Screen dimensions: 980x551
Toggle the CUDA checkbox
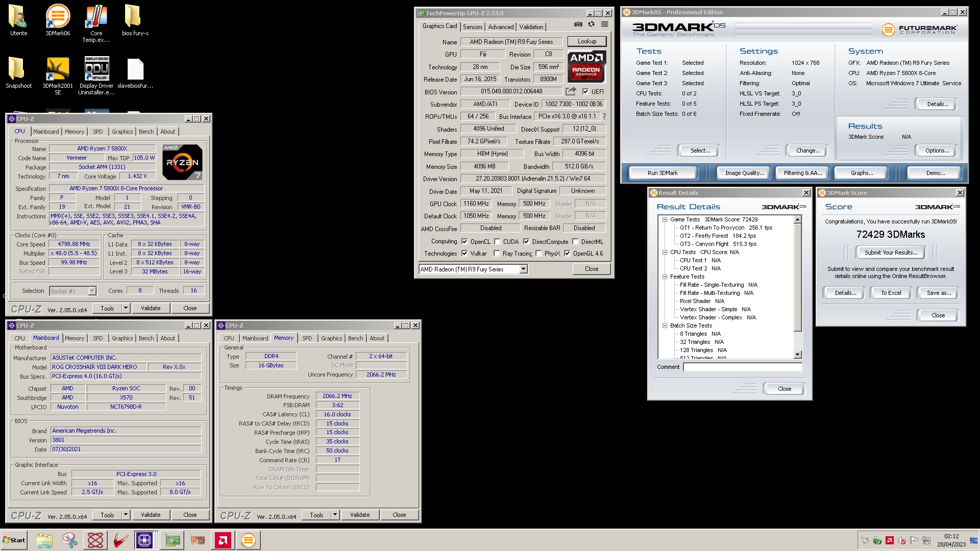click(x=497, y=242)
